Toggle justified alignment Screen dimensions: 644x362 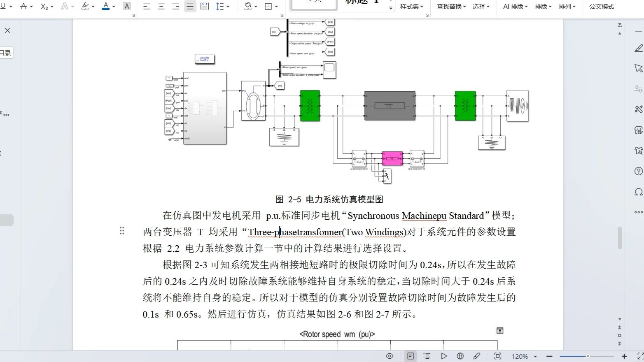point(190,6)
